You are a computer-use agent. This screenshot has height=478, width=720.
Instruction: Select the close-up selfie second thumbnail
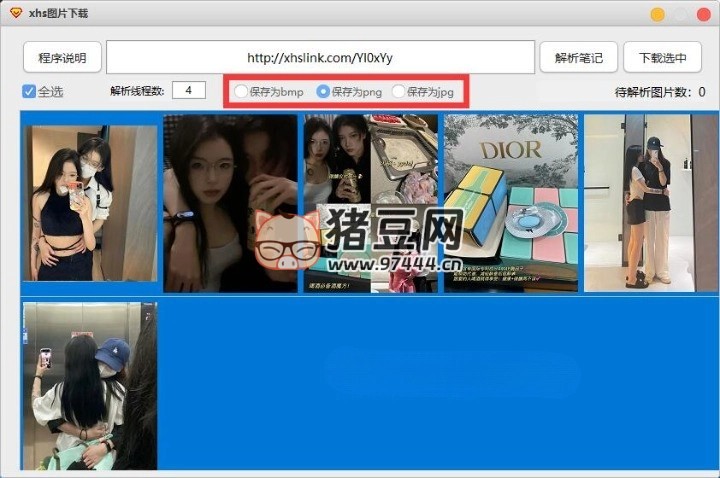[230, 203]
